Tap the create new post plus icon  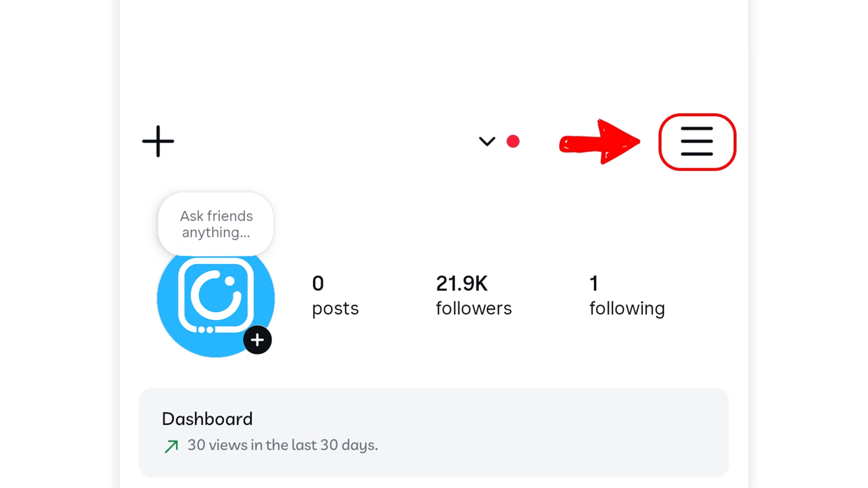pyautogui.click(x=158, y=141)
